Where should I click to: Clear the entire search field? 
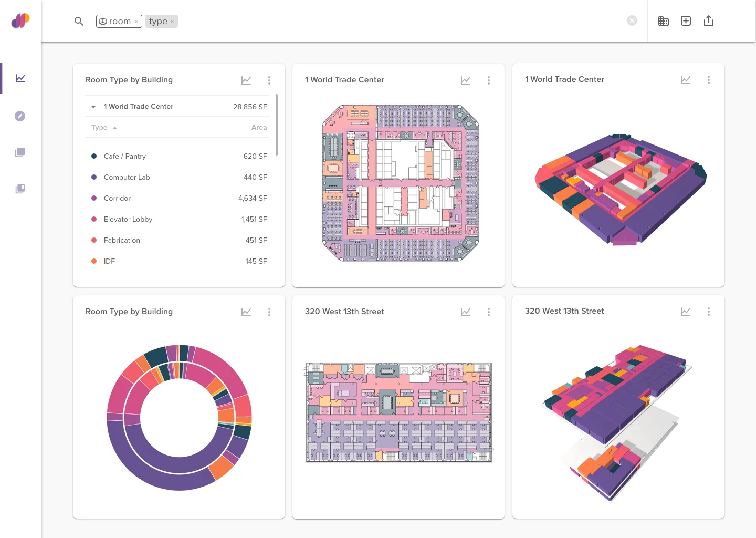pyautogui.click(x=632, y=20)
